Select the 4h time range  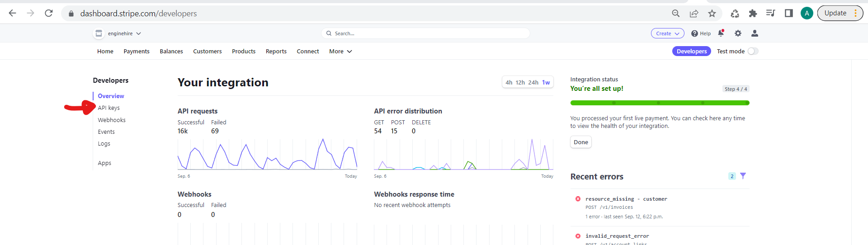509,82
